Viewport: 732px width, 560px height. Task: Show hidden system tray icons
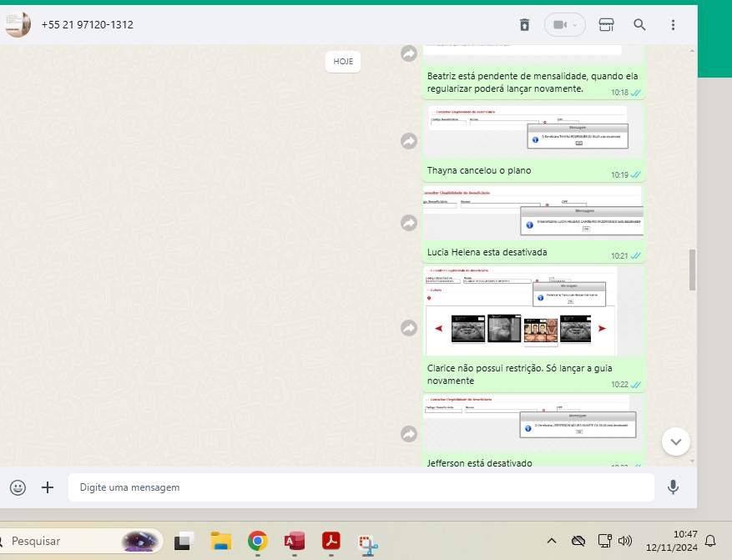click(552, 541)
